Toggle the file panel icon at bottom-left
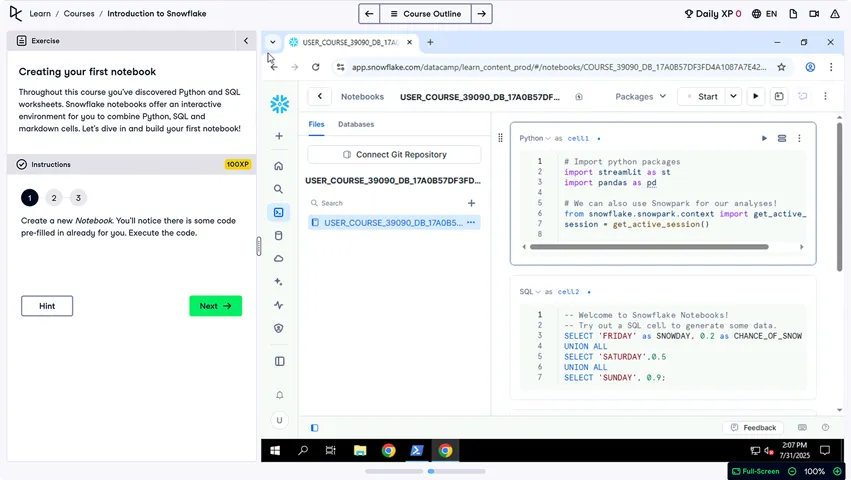Image resolution: width=851 pixels, height=480 pixels. click(x=315, y=428)
